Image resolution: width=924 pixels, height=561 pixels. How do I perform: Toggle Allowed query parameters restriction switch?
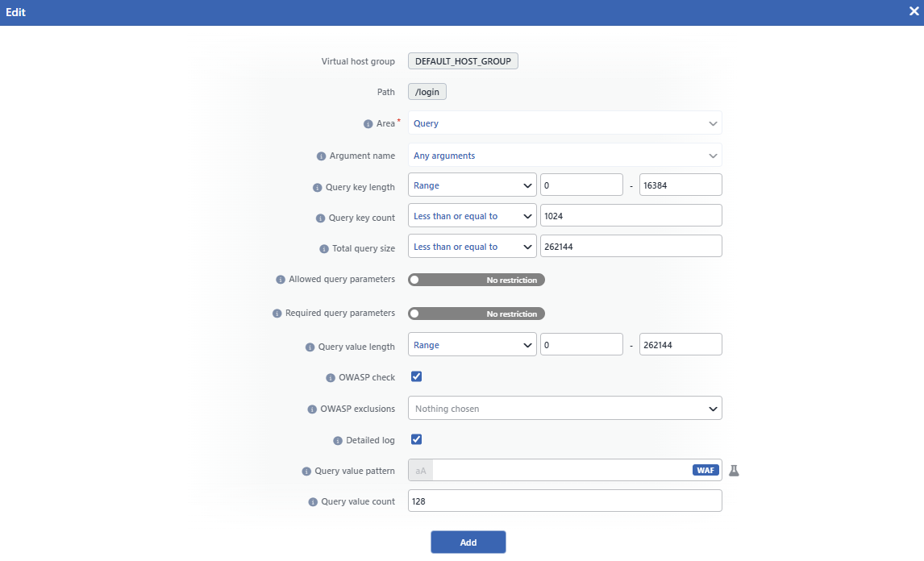[x=477, y=280]
